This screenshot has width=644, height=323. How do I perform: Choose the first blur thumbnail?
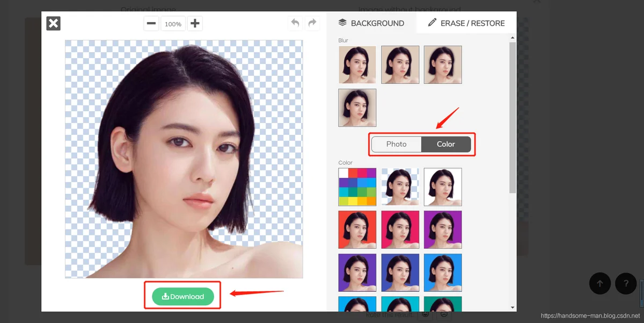pos(357,64)
